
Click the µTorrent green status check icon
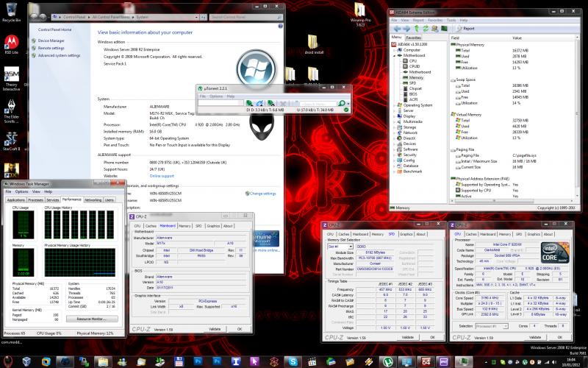pyautogui.click(x=346, y=110)
